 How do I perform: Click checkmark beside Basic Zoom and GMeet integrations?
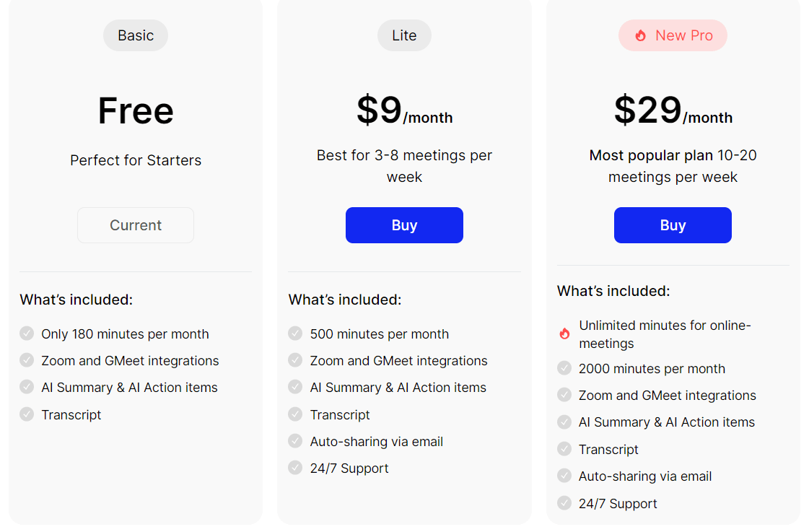(27, 360)
